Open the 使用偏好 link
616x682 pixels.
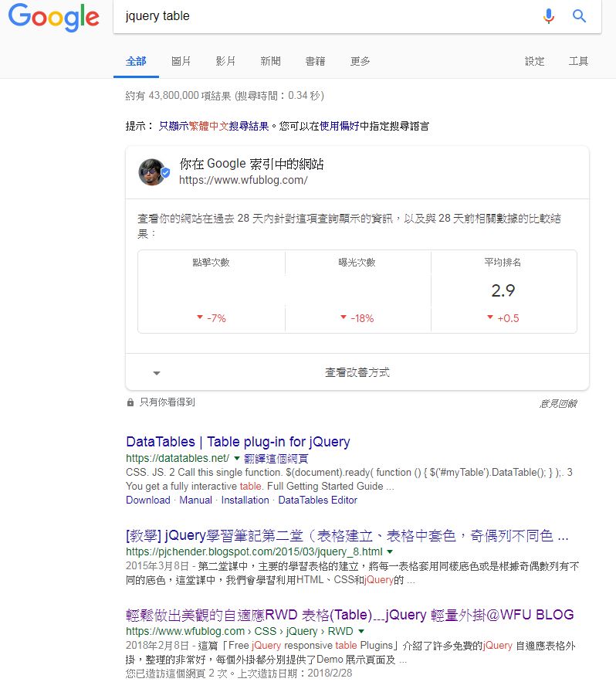tap(340, 126)
